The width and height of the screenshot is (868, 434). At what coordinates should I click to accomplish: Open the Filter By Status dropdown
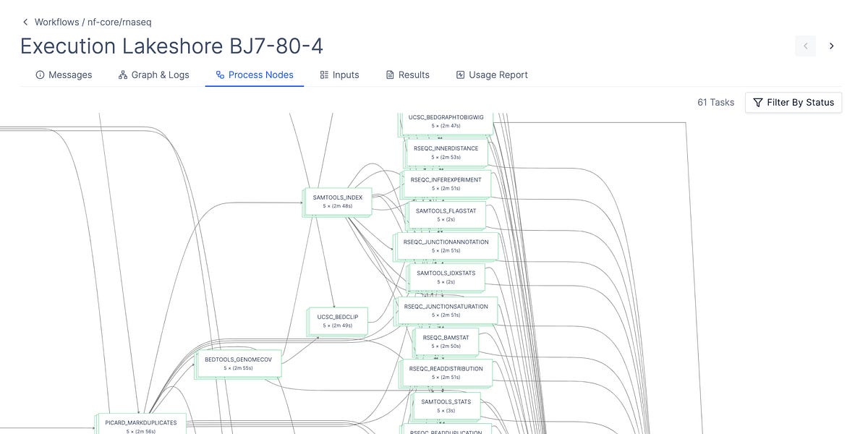click(793, 102)
